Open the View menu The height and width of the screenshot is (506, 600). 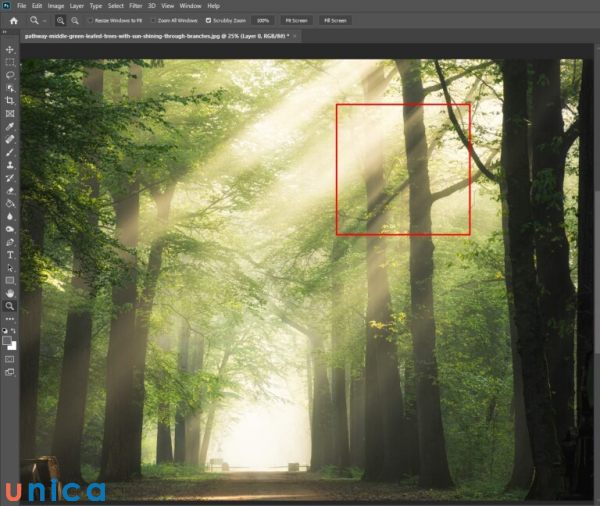pyautogui.click(x=167, y=6)
